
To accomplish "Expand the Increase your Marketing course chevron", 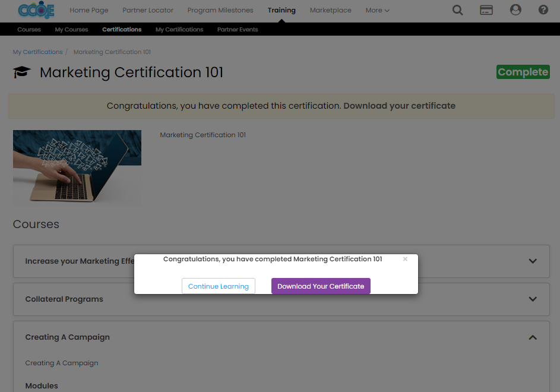I will (x=533, y=261).
